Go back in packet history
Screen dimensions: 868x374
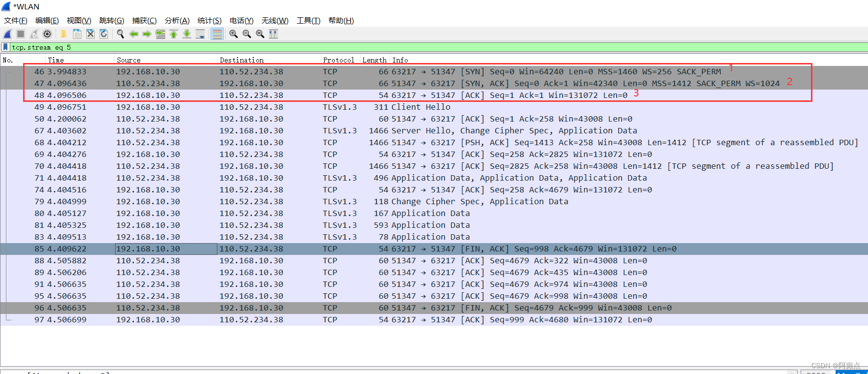(133, 34)
